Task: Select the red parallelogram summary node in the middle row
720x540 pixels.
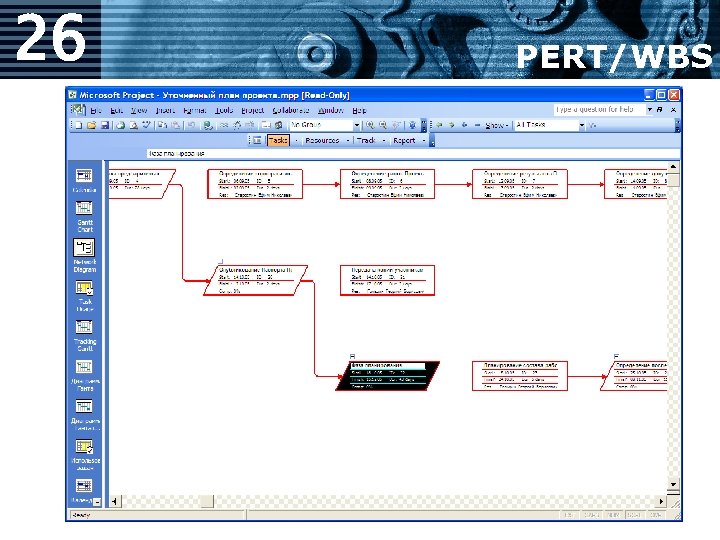Action: tap(255, 280)
